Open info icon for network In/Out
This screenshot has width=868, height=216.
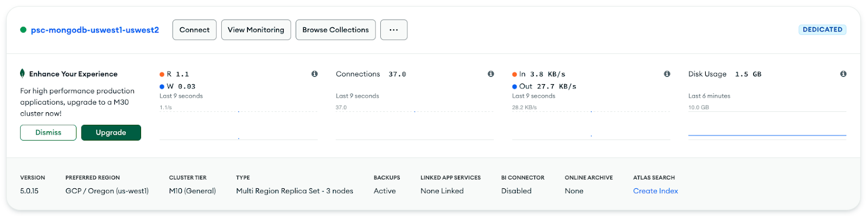[x=667, y=74]
